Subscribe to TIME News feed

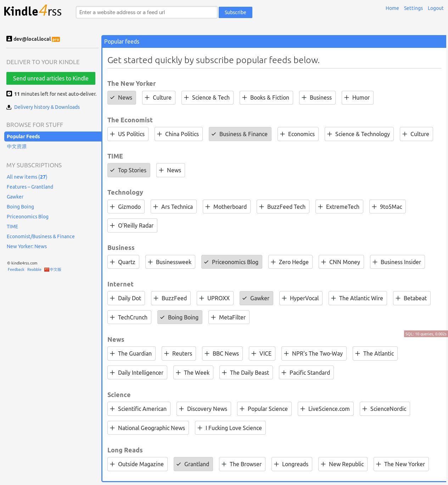tap(170, 170)
